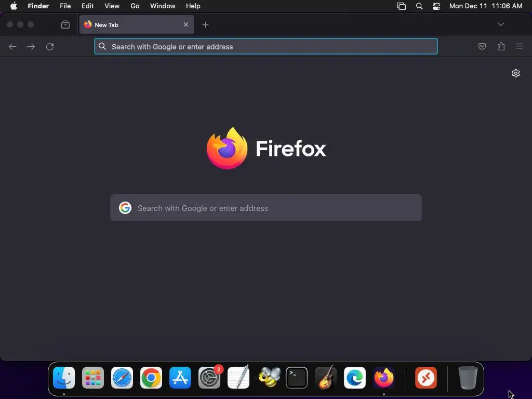The image size is (532, 399).
Task: Open TextEdit from the Dock
Action: 238,377
